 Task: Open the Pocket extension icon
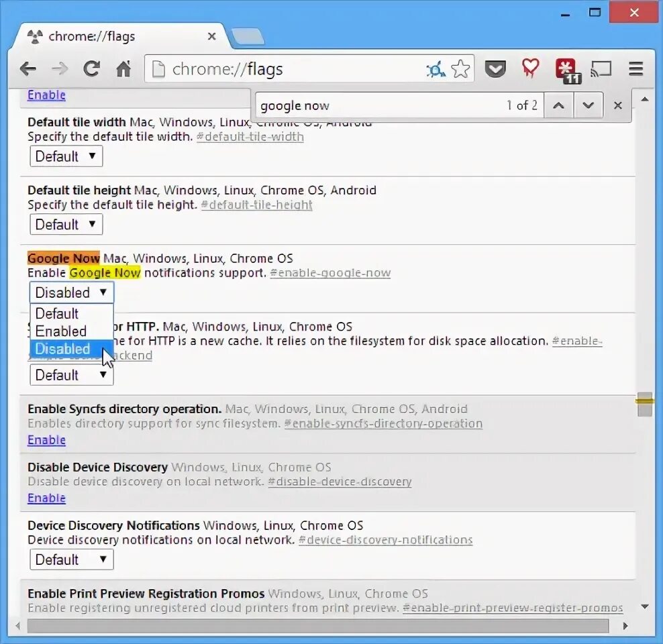pos(495,69)
